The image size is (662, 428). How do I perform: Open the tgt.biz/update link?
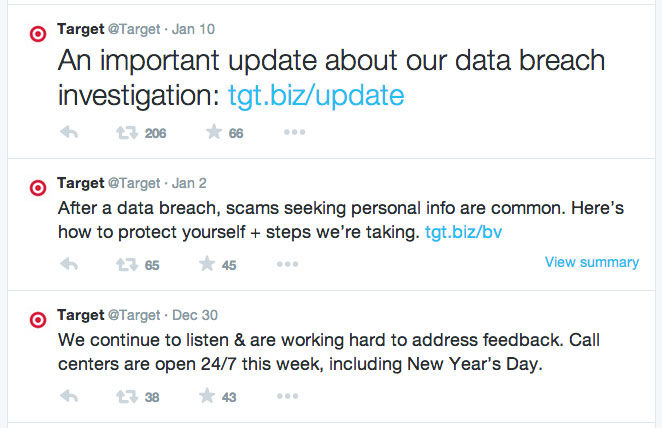[x=315, y=96]
